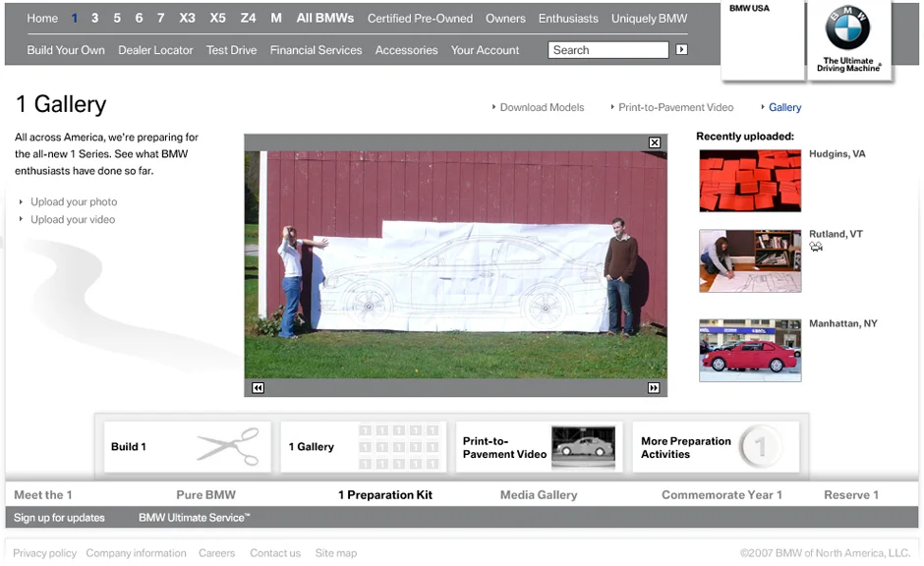This screenshot has height=566, width=924.
Task: Open the Owners section
Action: click(505, 19)
